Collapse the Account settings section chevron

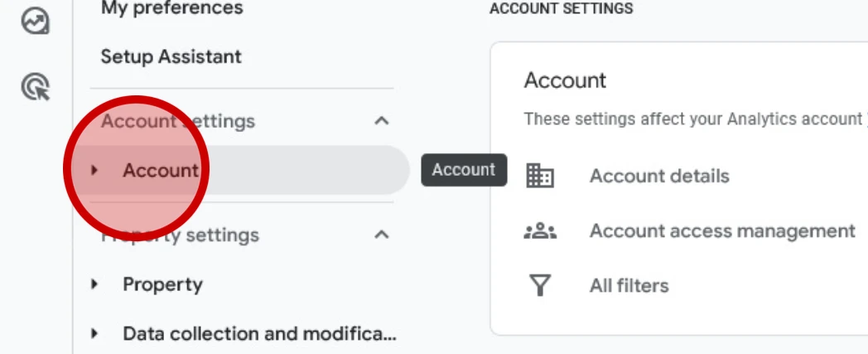tap(382, 121)
